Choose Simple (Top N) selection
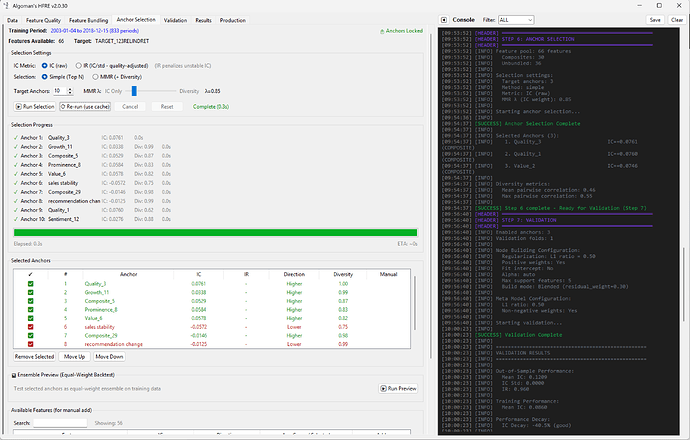This screenshot has width=690, height=440. 44,77
